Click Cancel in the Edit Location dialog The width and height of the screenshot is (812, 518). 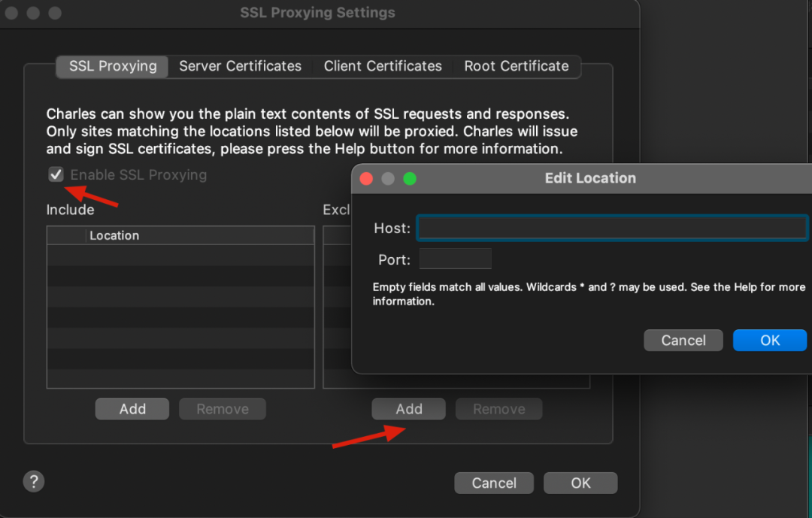coord(683,341)
